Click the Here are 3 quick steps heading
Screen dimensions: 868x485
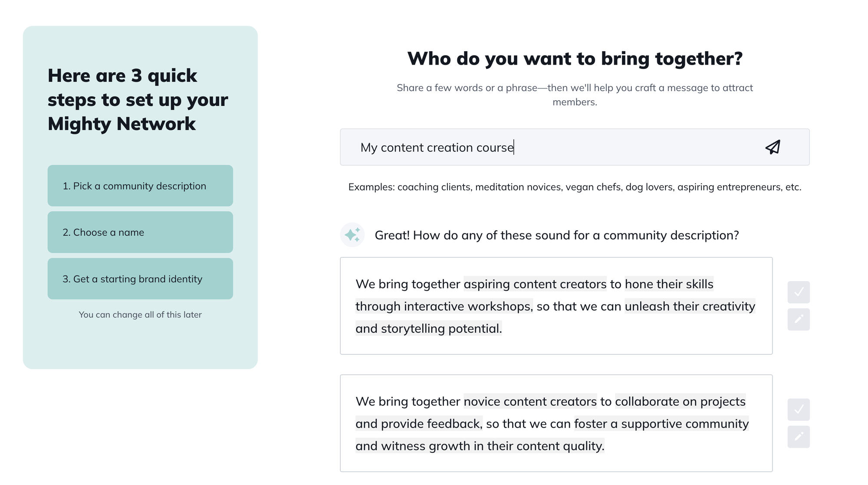point(138,100)
